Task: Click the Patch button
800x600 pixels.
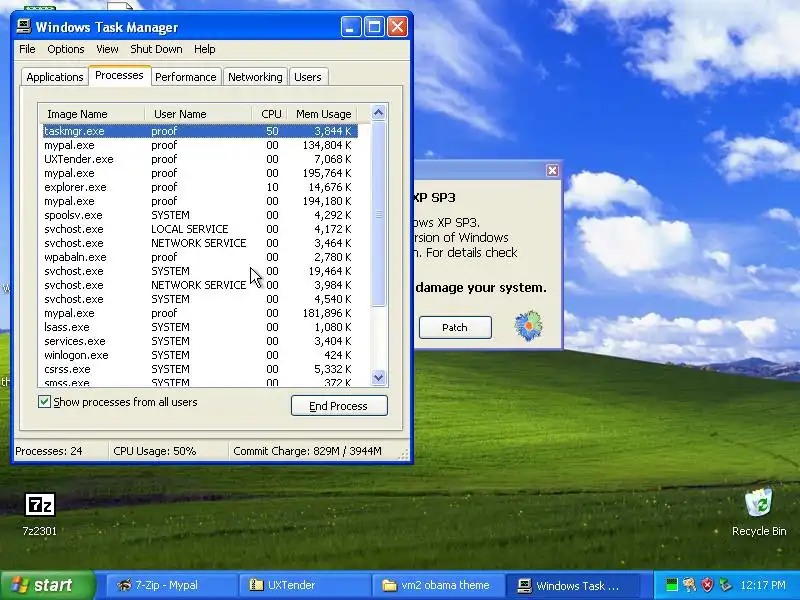Action: 455,328
